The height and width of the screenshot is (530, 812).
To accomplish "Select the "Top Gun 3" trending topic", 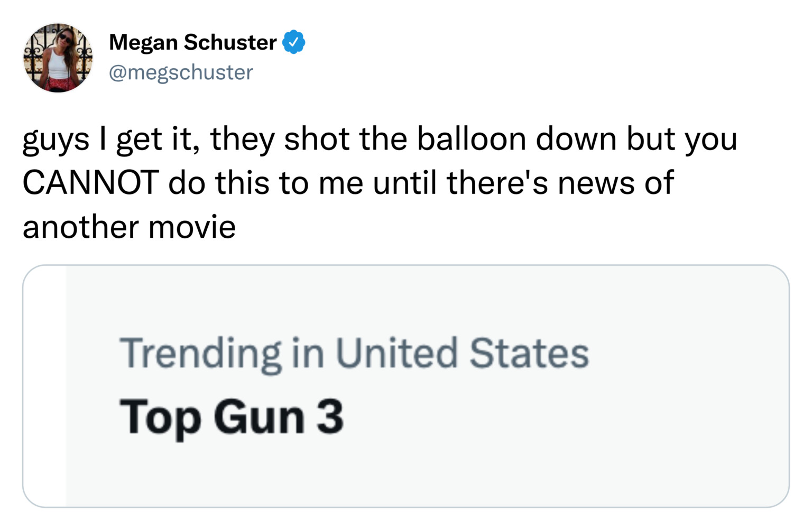I will point(232,417).
